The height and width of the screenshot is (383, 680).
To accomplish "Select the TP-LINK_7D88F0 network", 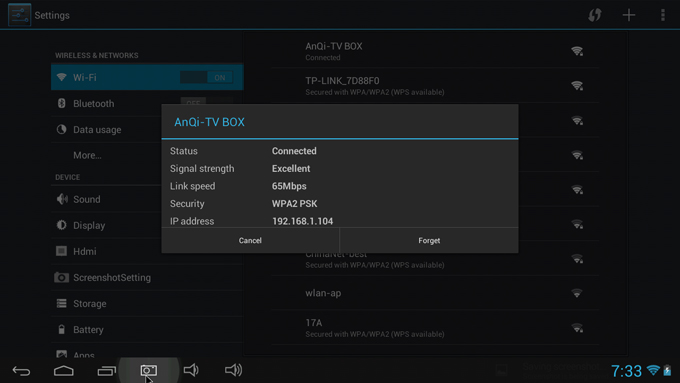I will pos(435,85).
